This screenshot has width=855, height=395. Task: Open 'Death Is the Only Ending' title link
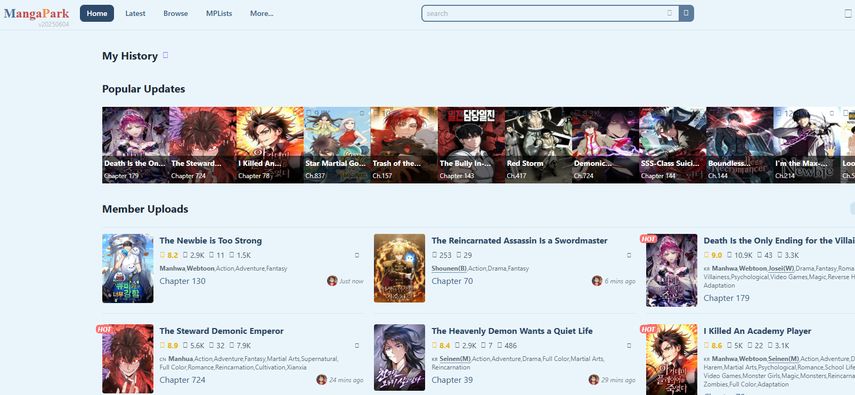tap(779, 241)
